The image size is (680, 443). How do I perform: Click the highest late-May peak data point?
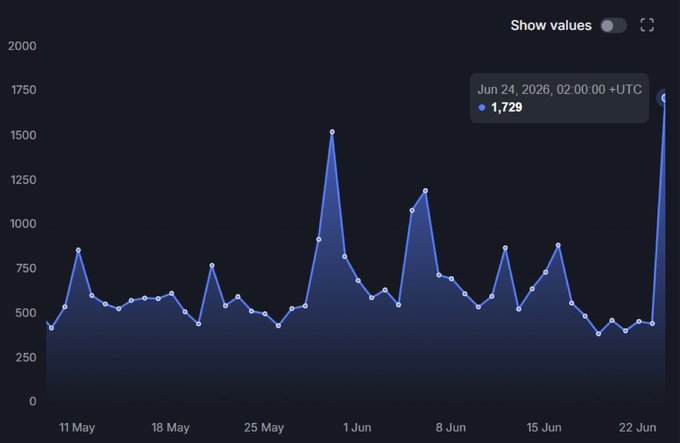tap(332, 132)
